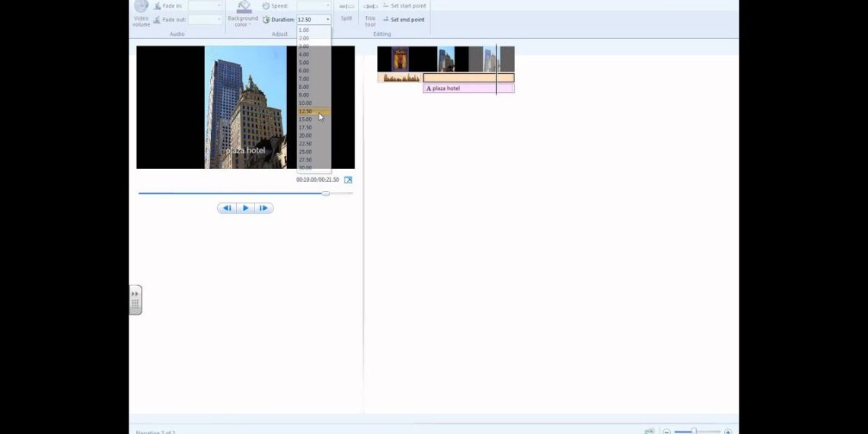Image resolution: width=868 pixels, height=434 pixels.
Task: Play the movie preview
Action: coord(246,208)
